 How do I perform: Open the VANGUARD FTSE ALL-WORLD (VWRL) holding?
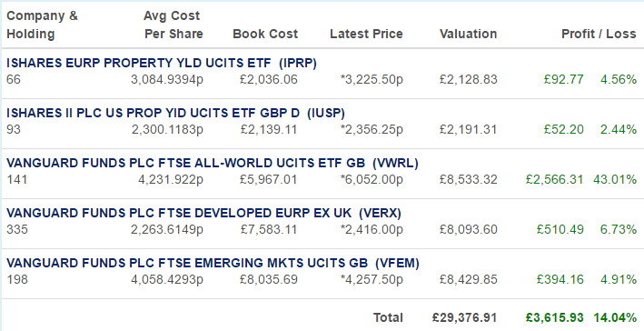[213, 164]
